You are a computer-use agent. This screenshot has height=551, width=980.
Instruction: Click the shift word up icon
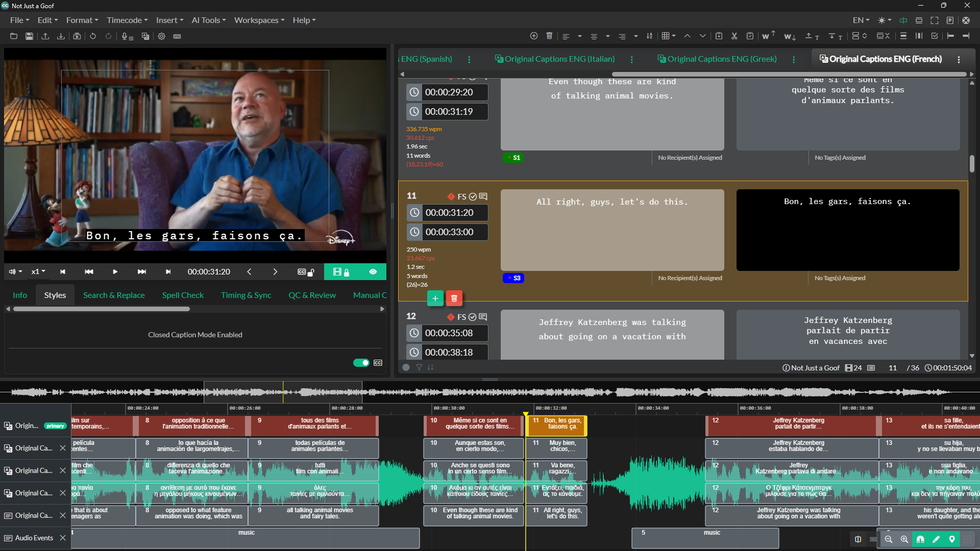[x=768, y=36]
